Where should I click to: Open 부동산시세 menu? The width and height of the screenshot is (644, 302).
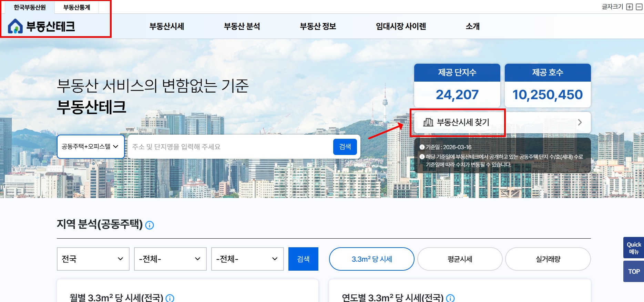167,26
